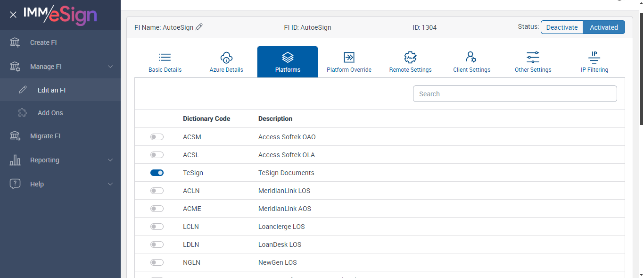644x278 pixels.
Task: Click the Deactivate status button
Action: [561, 27]
